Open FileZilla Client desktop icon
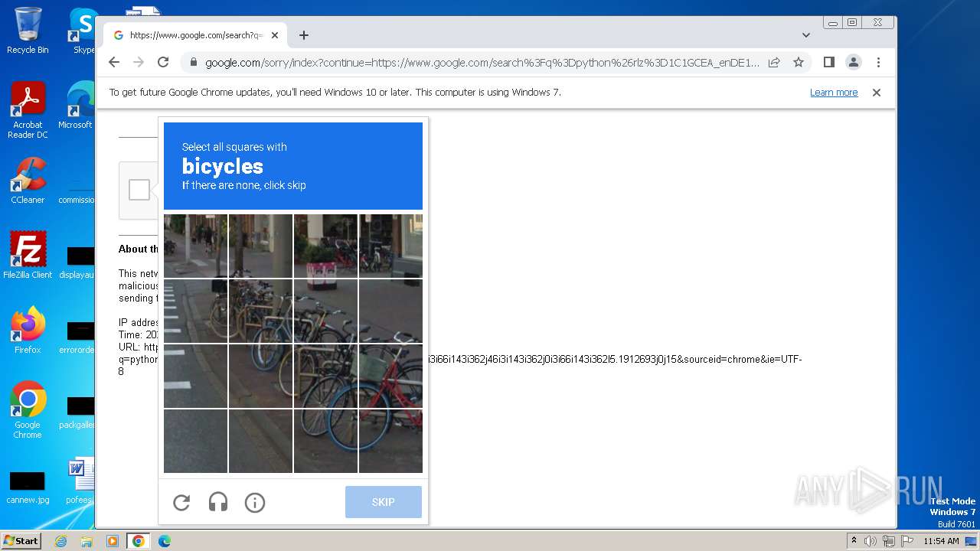The height and width of the screenshot is (551, 980). tap(28, 255)
